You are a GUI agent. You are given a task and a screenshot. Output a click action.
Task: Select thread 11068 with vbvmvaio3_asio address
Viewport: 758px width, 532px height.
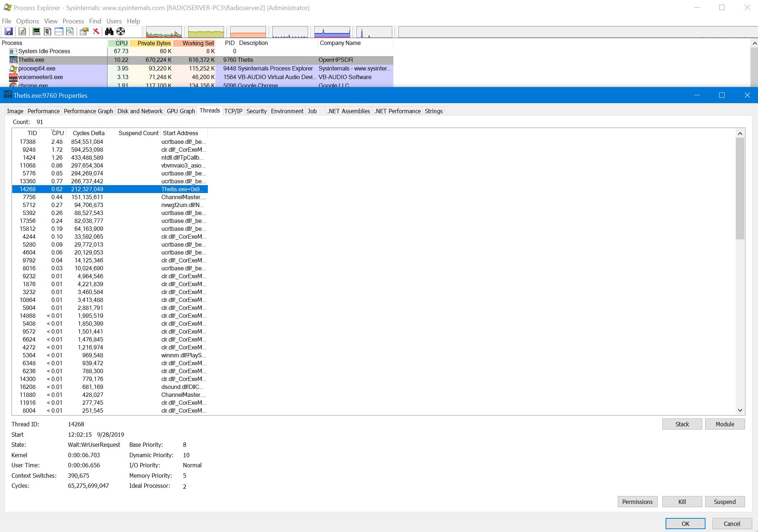[110, 165]
